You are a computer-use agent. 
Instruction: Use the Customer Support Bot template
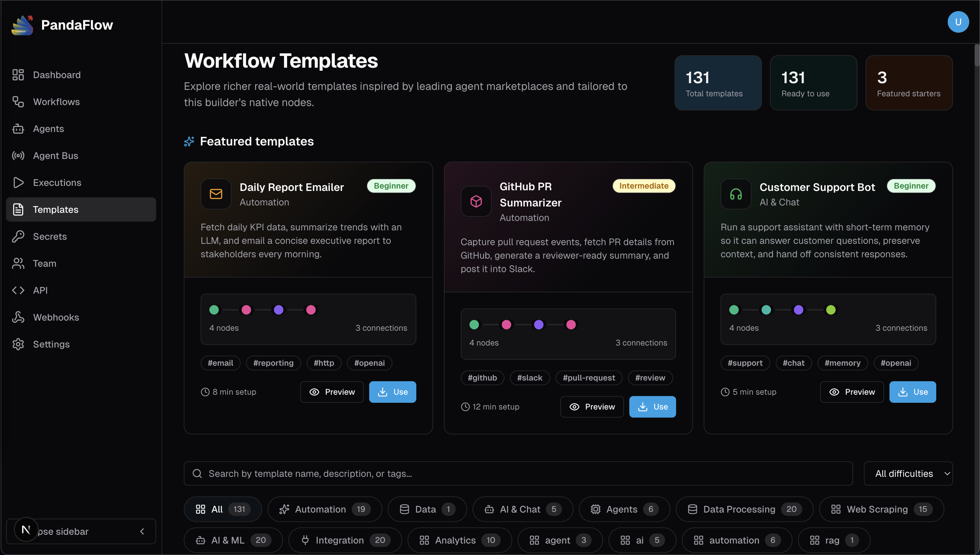point(913,392)
